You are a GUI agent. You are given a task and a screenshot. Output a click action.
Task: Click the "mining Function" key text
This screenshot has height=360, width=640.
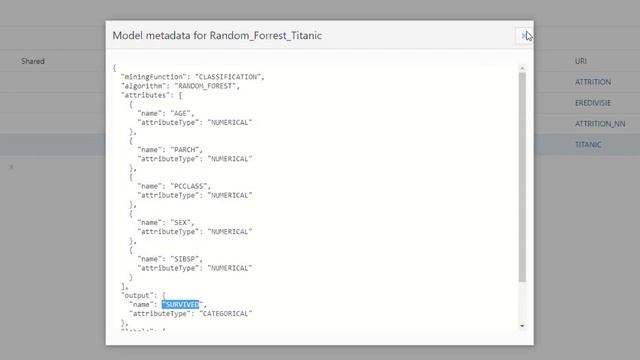click(x=153, y=77)
